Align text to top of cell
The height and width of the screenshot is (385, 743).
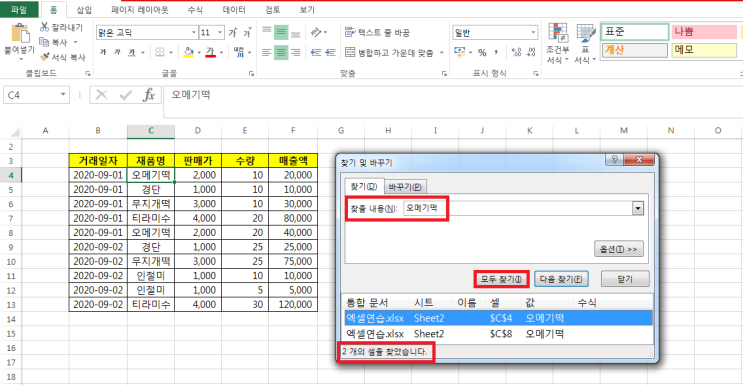pos(267,32)
